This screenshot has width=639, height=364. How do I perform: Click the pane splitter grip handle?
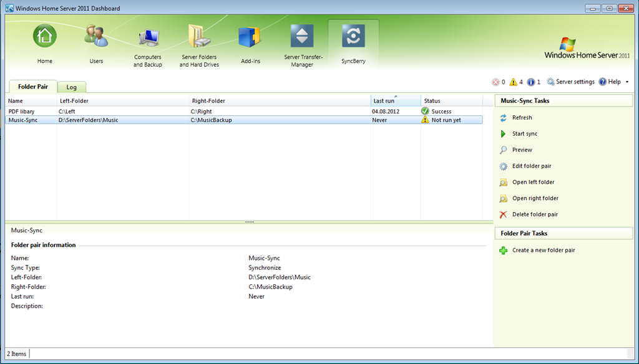(250, 222)
